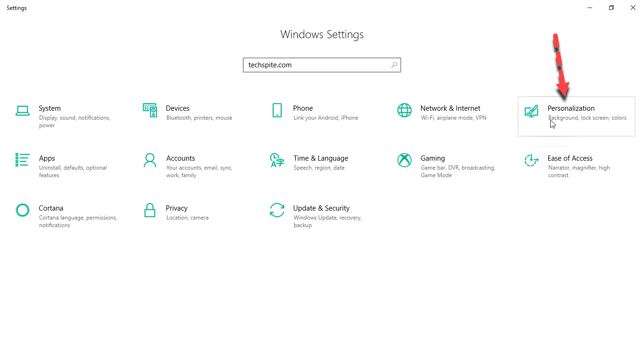The width and height of the screenshot is (644, 343).
Task: Click the Gaming Xbox icon
Action: (x=405, y=160)
